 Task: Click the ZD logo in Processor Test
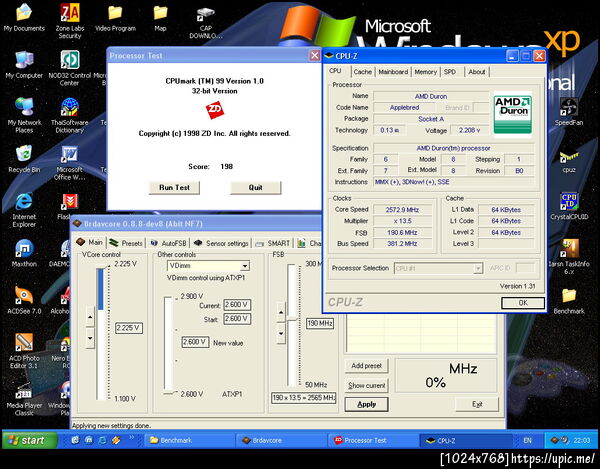pyautogui.click(x=214, y=110)
